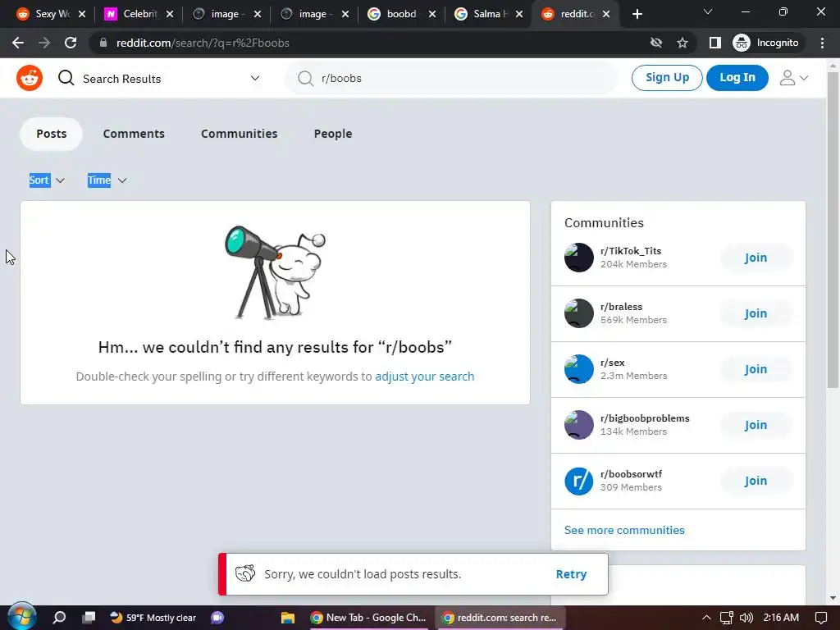Viewport: 840px width, 630px height.
Task: Join the r/bigboobproblems community
Action: 756,425
